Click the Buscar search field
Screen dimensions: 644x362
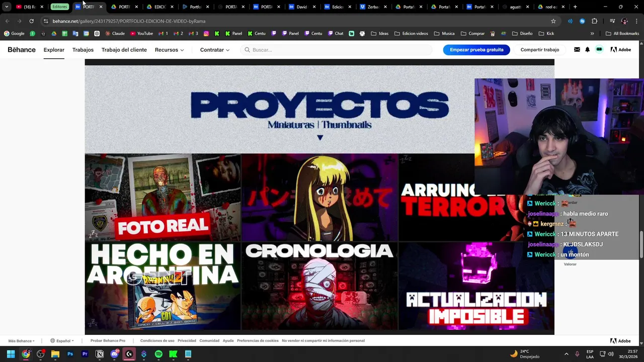click(336, 50)
